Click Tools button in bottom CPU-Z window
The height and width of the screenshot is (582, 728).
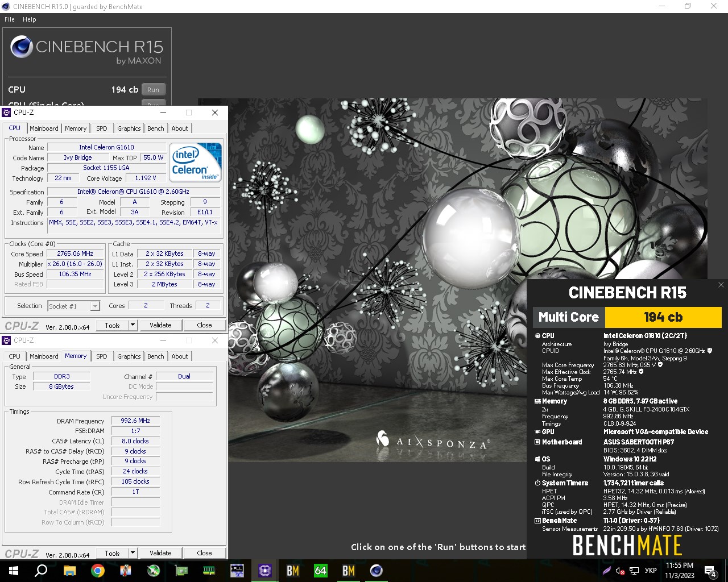[x=113, y=553]
